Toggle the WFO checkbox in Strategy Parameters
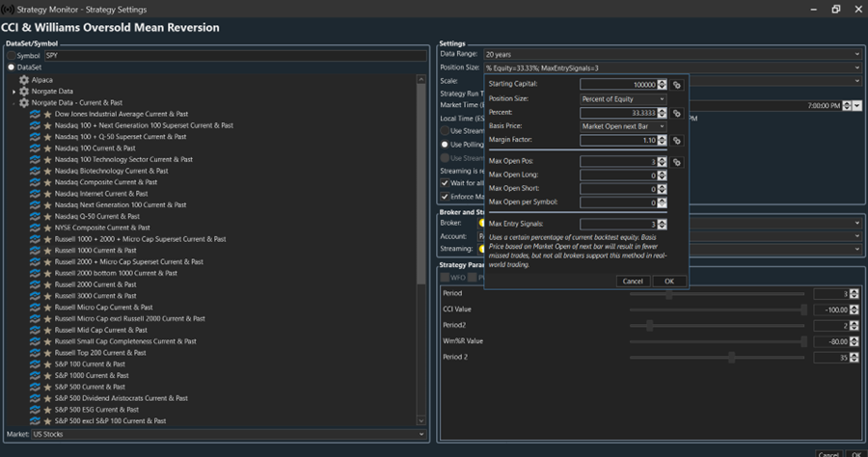 click(446, 277)
